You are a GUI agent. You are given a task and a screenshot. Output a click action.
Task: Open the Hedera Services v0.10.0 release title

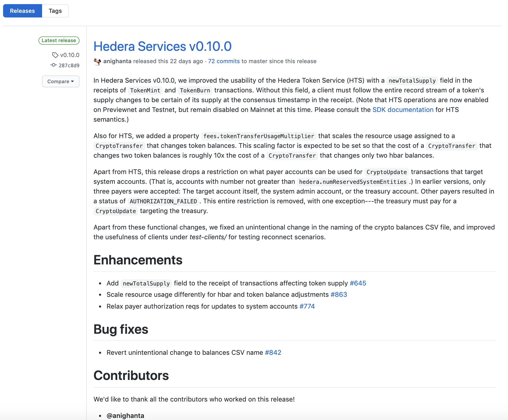[x=162, y=46]
